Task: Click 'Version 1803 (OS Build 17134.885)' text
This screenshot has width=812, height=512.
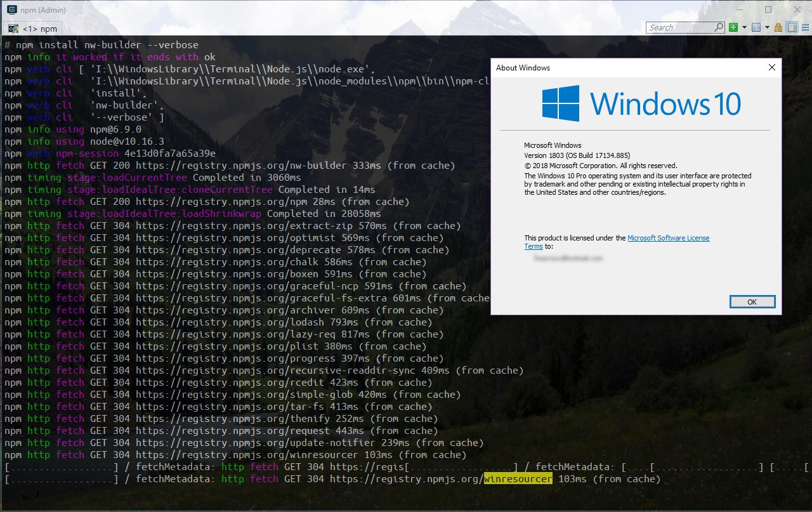Action: pyautogui.click(x=577, y=155)
